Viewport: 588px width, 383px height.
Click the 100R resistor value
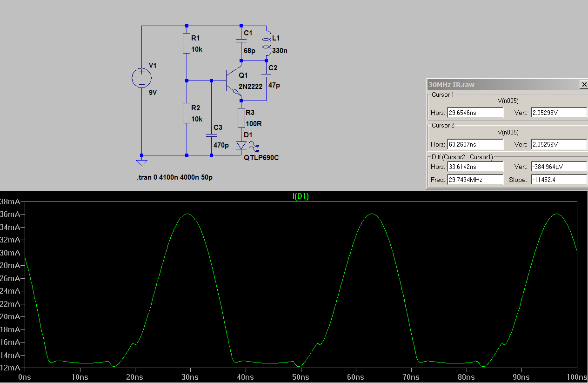254,123
